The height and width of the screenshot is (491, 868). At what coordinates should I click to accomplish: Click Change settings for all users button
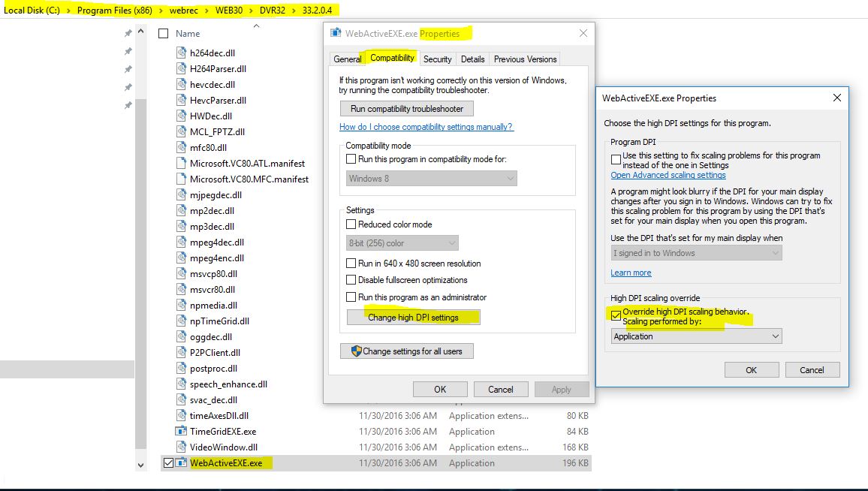tap(407, 351)
